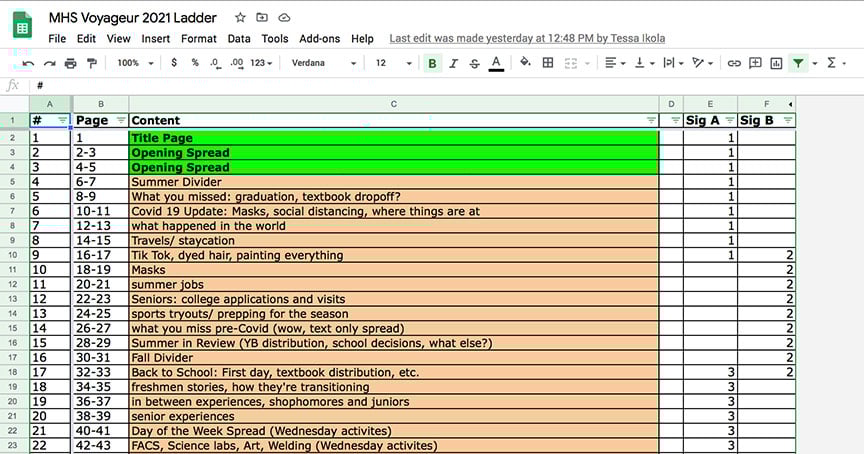Star this document

click(240, 18)
